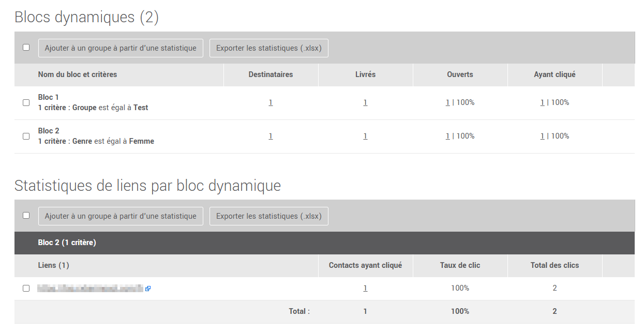644x333 pixels.
Task: Open Livrés count for Bloc 1
Action: 365,102
